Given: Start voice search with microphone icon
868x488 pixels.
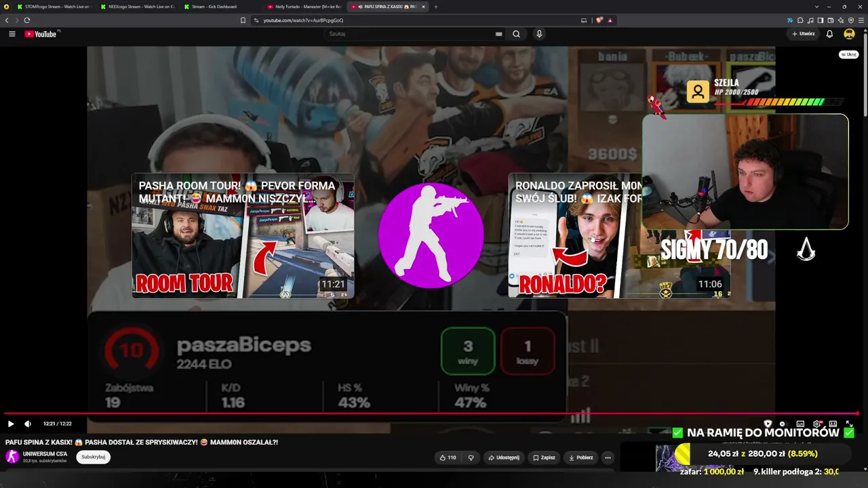Looking at the screenshot, I should [x=539, y=34].
